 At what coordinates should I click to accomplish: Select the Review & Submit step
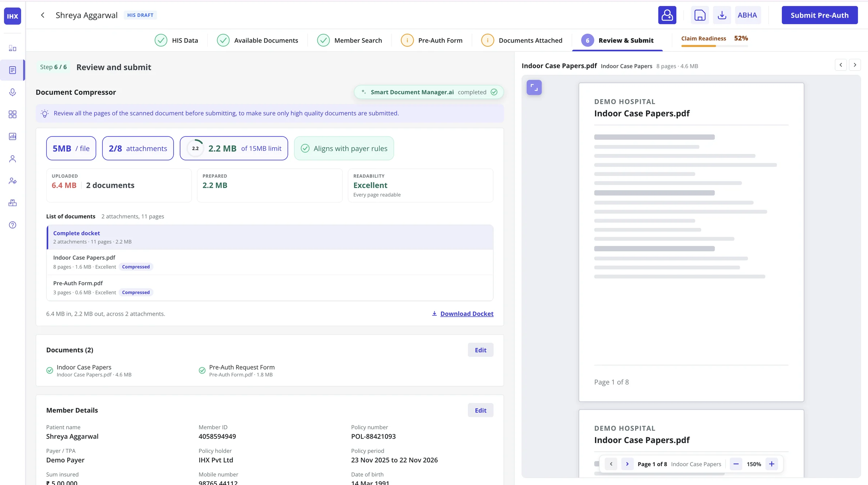[x=617, y=40]
